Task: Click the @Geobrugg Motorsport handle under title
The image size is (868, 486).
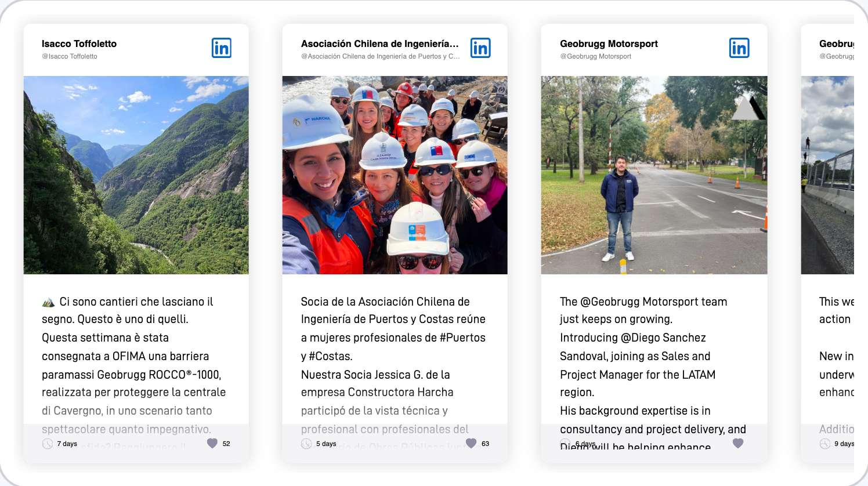Action: pos(596,56)
